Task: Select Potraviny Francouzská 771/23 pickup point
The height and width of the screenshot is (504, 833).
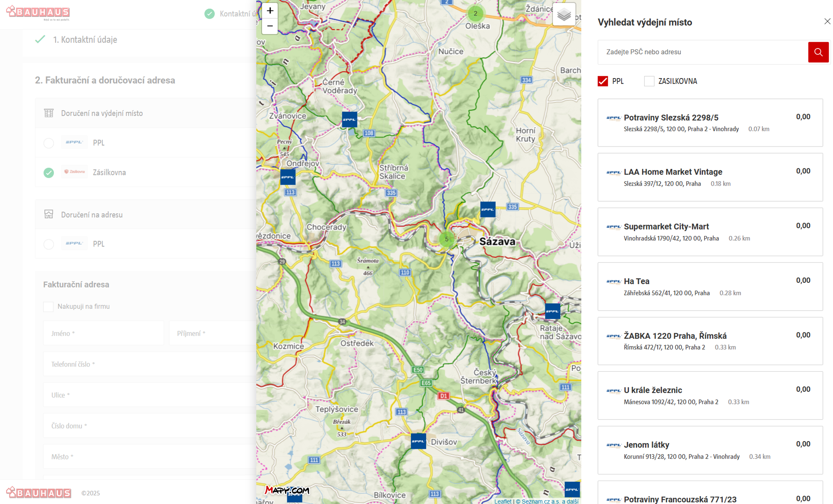Action: pyautogui.click(x=710, y=493)
